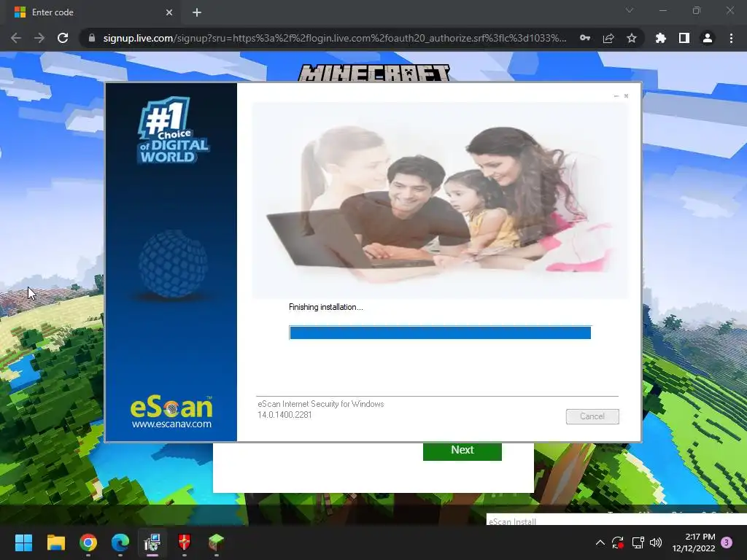
Task: Click the www.escanav.com text
Action: (x=171, y=424)
